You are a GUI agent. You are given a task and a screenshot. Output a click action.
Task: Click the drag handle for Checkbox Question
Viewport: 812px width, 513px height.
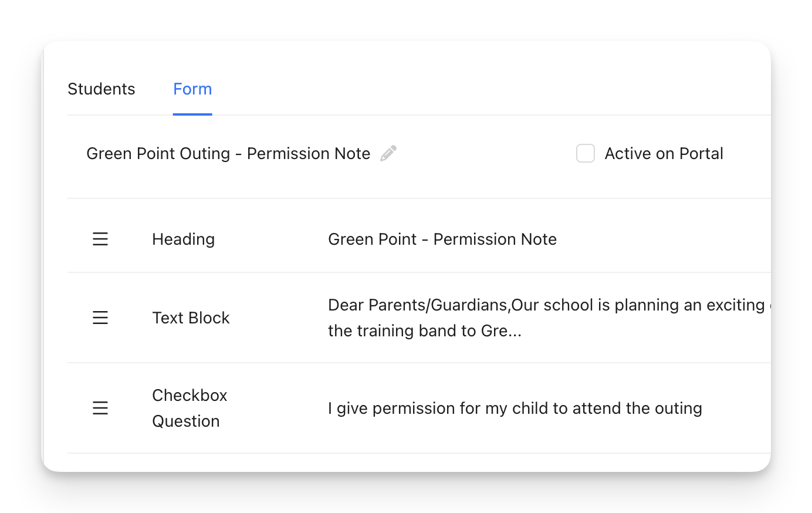(100, 408)
